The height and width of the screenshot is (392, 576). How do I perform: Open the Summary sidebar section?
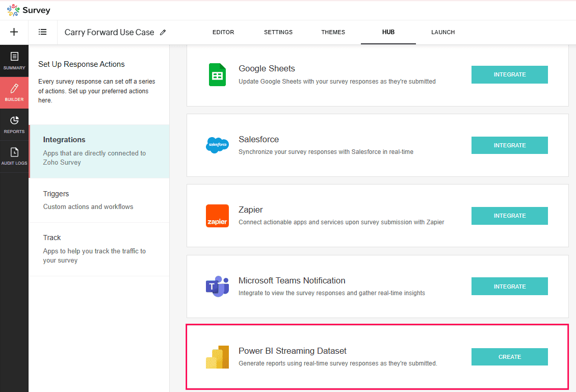pos(14,60)
